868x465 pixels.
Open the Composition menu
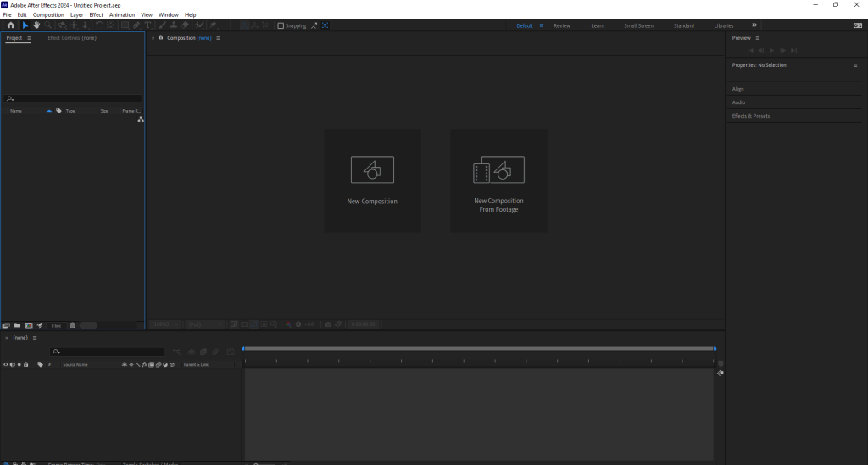tap(48, 14)
